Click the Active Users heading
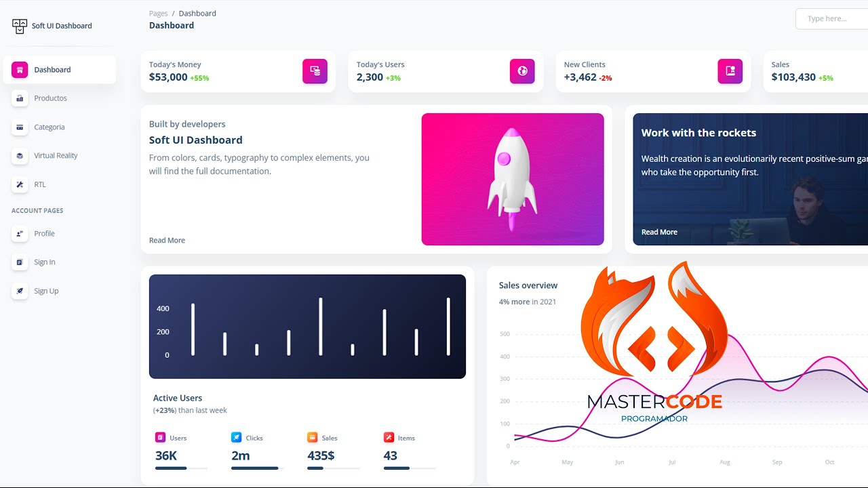 pyautogui.click(x=178, y=398)
